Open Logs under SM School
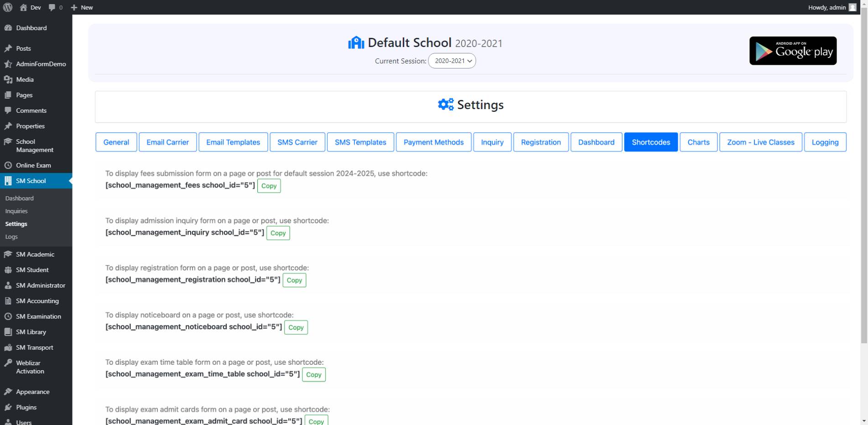The height and width of the screenshot is (425, 868). (11, 236)
